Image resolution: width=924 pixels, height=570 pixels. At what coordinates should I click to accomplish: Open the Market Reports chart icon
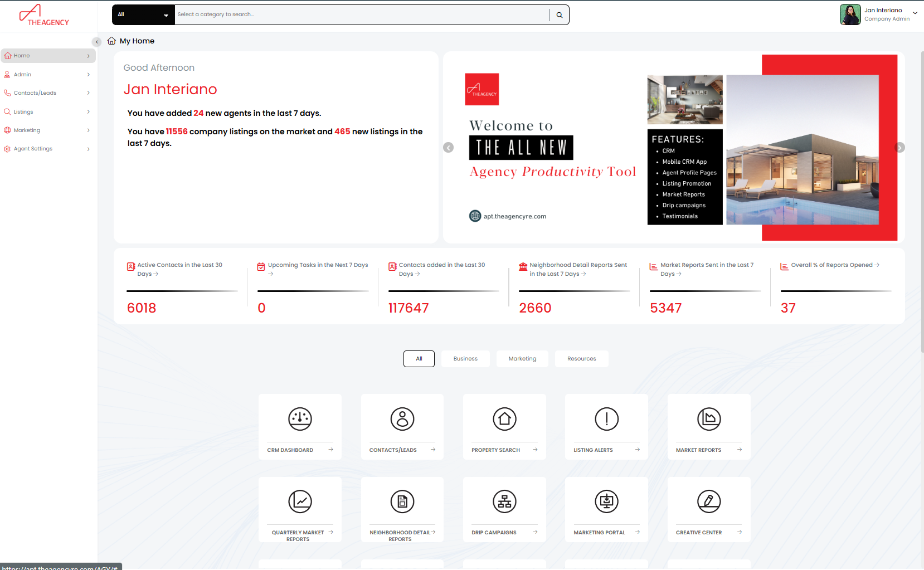tap(709, 419)
